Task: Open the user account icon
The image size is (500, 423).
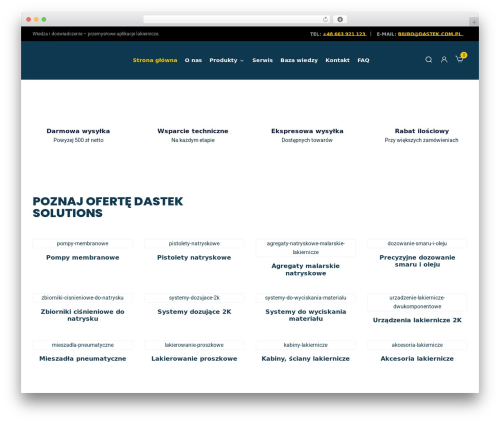Action: pyautogui.click(x=444, y=60)
